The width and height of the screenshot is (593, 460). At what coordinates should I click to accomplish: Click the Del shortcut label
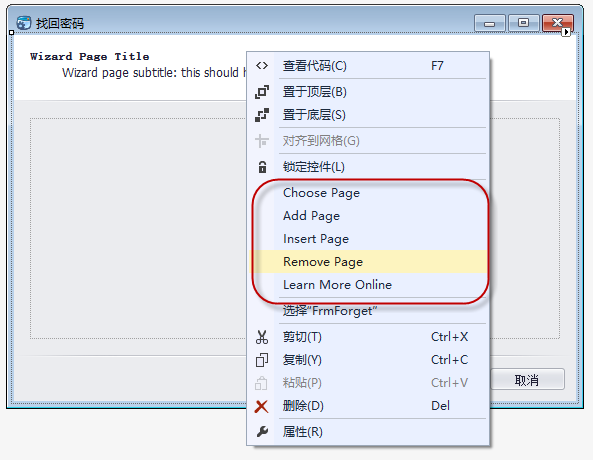pos(440,406)
